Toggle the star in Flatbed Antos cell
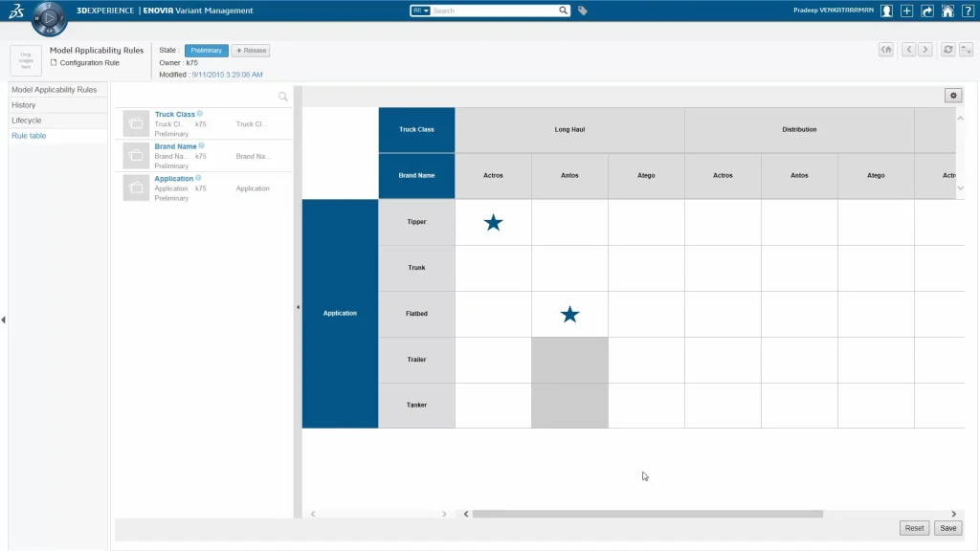The image size is (980, 551). (x=569, y=315)
